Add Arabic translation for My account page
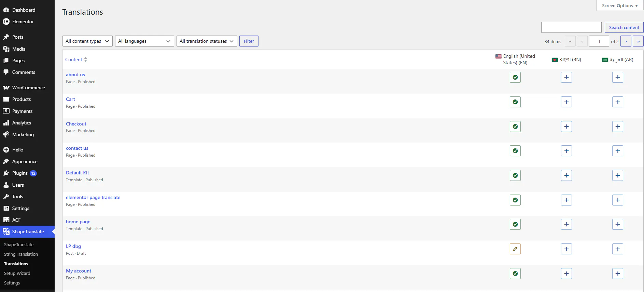The width and height of the screenshot is (644, 292). tap(617, 274)
